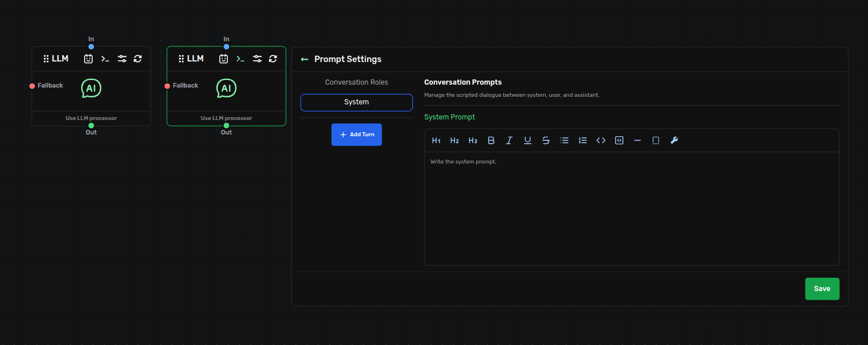Open the smiley calendar icon on the selected LLM node

tap(223, 59)
